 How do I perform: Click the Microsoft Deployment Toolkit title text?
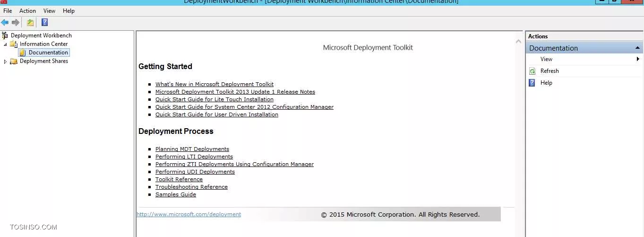pos(368,47)
